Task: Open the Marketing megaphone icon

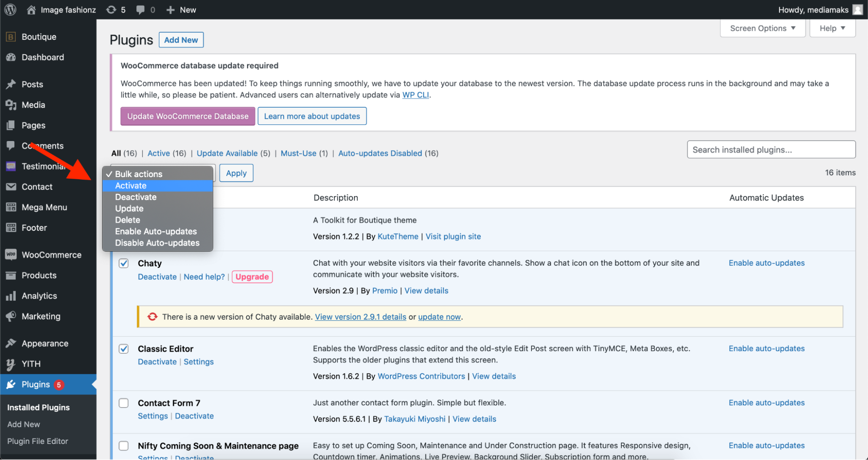Action: coord(10,316)
